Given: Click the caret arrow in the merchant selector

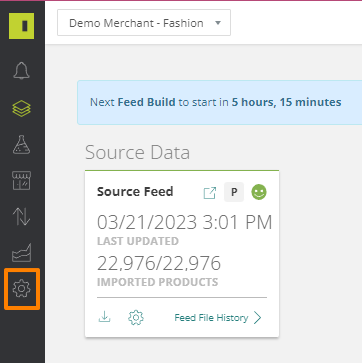Looking at the screenshot, I should click(218, 23).
